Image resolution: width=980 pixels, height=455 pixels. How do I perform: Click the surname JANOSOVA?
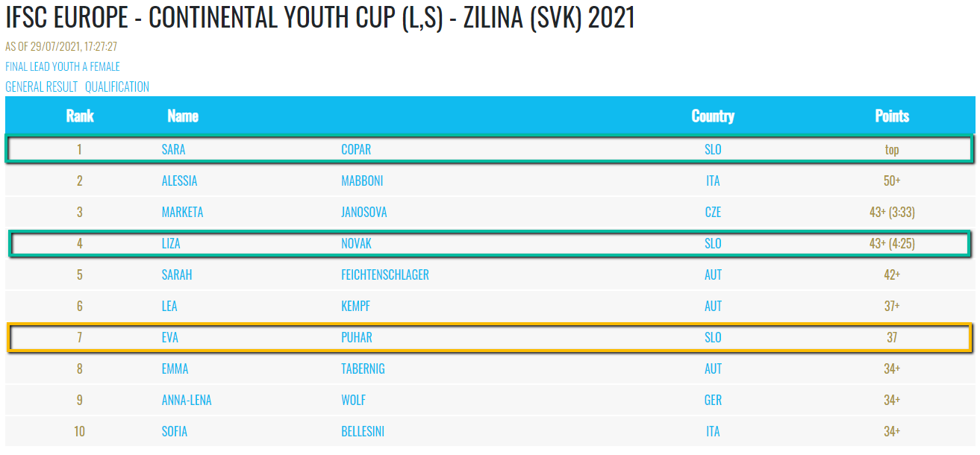tap(364, 212)
